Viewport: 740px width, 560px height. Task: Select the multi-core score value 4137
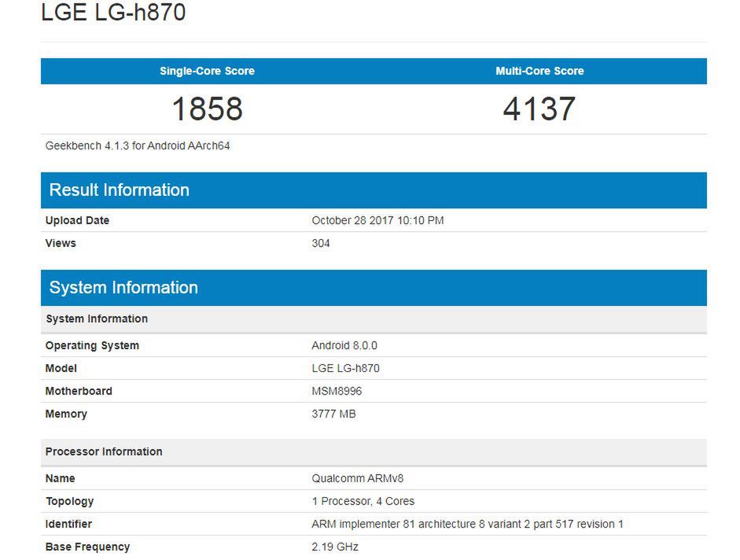pyautogui.click(x=539, y=109)
